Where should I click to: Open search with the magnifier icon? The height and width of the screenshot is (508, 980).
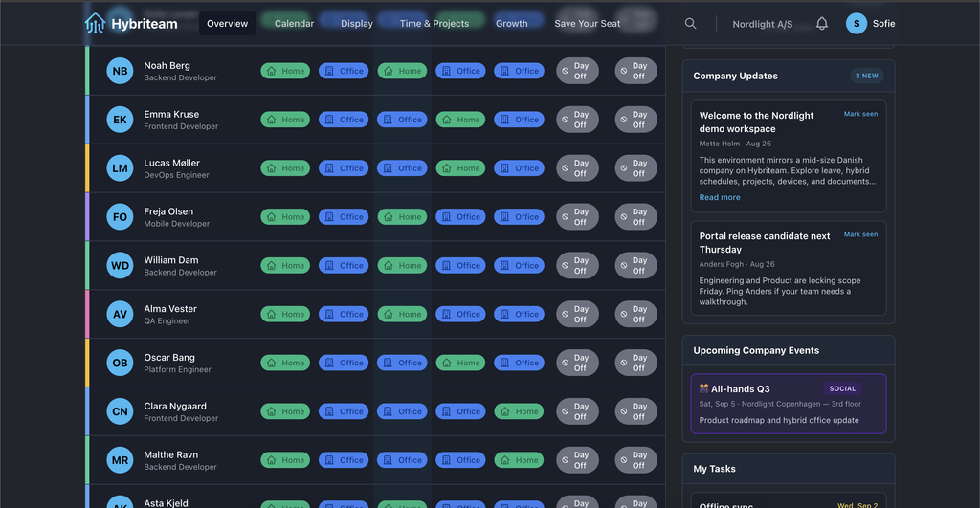[x=690, y=24]
